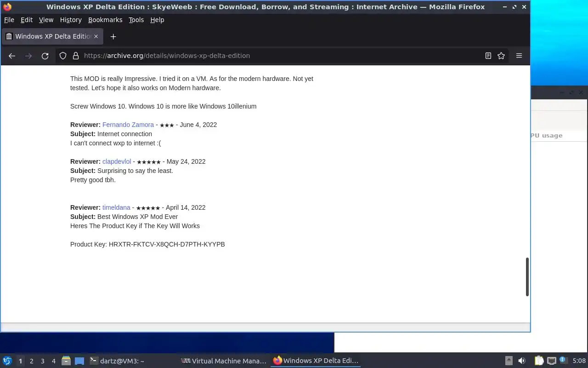This screenshot has width=588, height=368.
Task: Click 'Screw Windows 10' review line
Action: pos(163,106)
